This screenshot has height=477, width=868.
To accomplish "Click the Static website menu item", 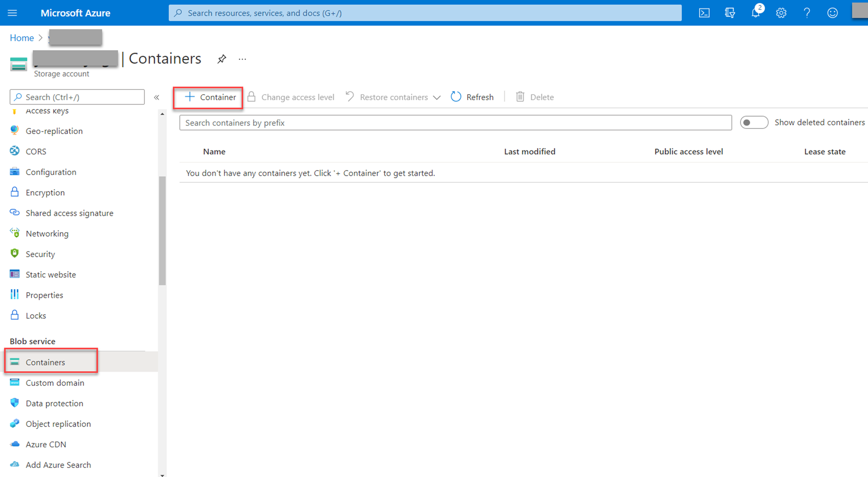I will pos(51,274).
